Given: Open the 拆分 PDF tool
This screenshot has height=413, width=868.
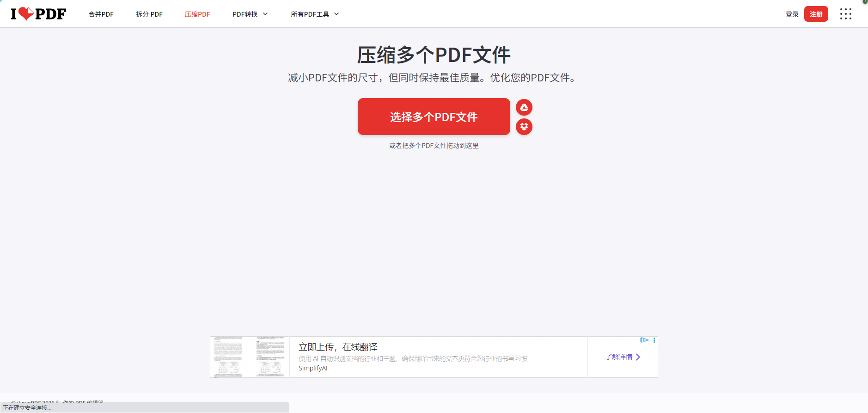Looking at the screenshot, I should point(149,14).
